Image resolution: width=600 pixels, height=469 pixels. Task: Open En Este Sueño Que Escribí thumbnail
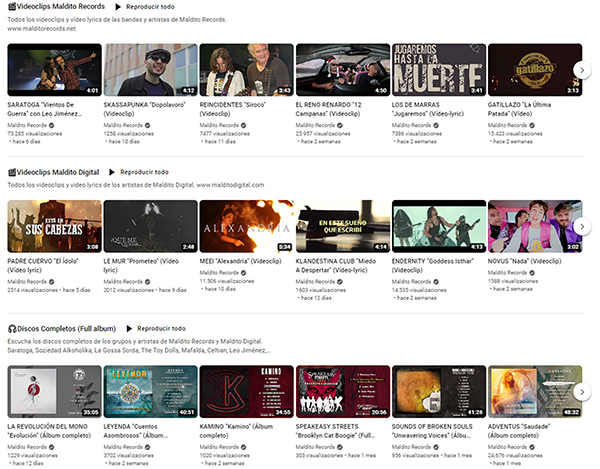point(343,226)
